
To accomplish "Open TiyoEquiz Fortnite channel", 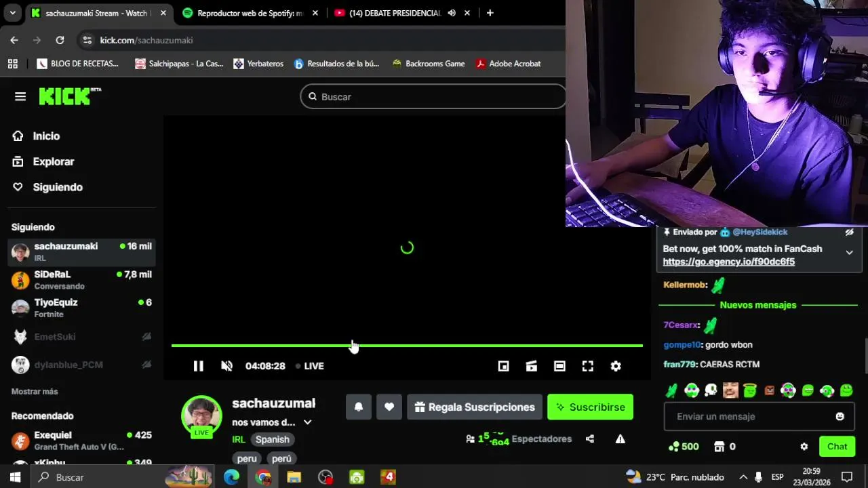I will pos(81,308).
